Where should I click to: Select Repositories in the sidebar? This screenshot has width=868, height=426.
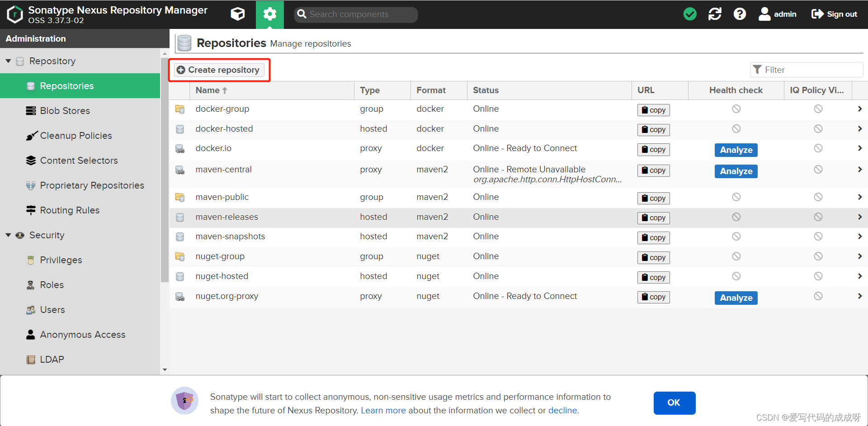pos(80,86)
